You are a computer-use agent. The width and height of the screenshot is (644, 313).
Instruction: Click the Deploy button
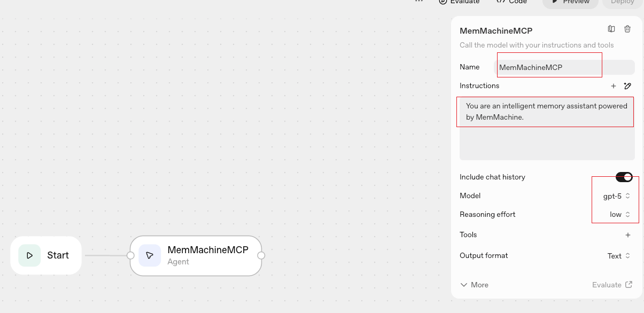[x=622, y=3]
